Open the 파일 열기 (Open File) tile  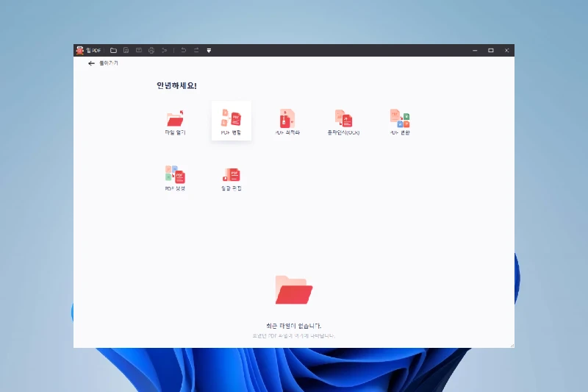click(175, 121)
